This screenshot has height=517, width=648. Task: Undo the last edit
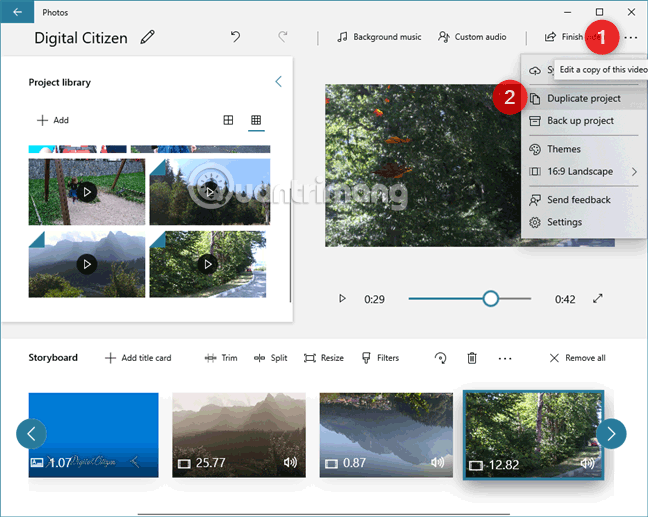point(236,37)
